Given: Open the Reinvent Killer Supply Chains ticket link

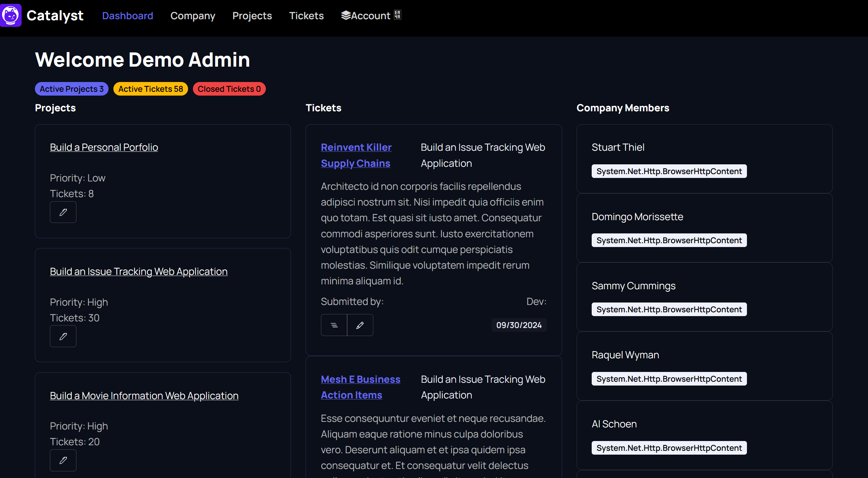Looking at the screenshot, I should pos(356,155).
